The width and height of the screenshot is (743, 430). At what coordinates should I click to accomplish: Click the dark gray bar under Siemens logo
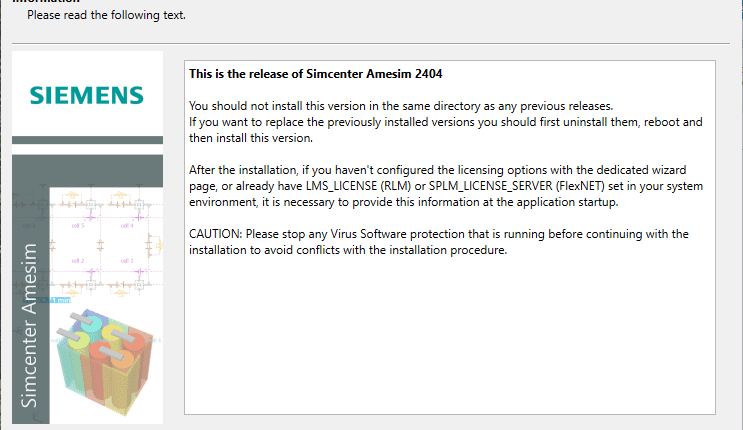tap(87, 140)
